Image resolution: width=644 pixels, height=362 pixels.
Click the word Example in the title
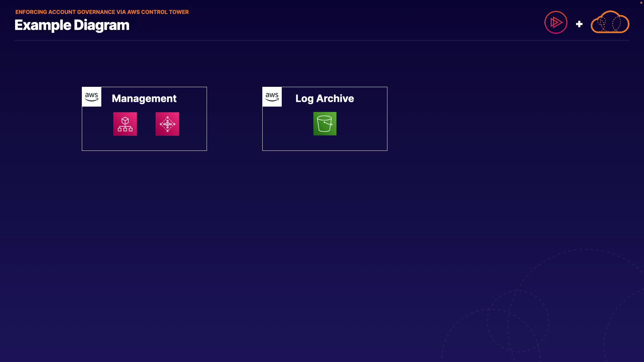click(43, 25)
